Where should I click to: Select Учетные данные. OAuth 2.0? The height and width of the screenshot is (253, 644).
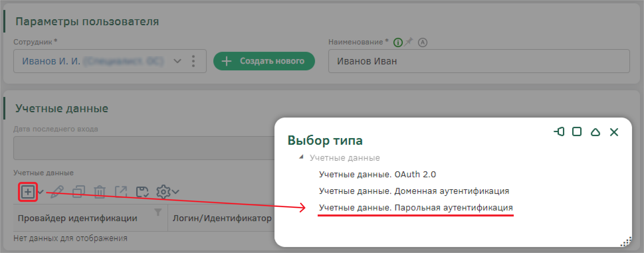tap(377, 174)
